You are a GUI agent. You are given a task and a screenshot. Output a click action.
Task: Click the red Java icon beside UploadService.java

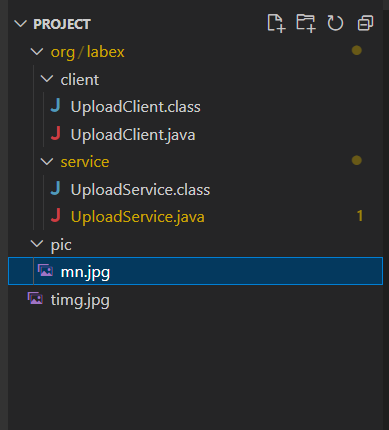click(56, 215)
